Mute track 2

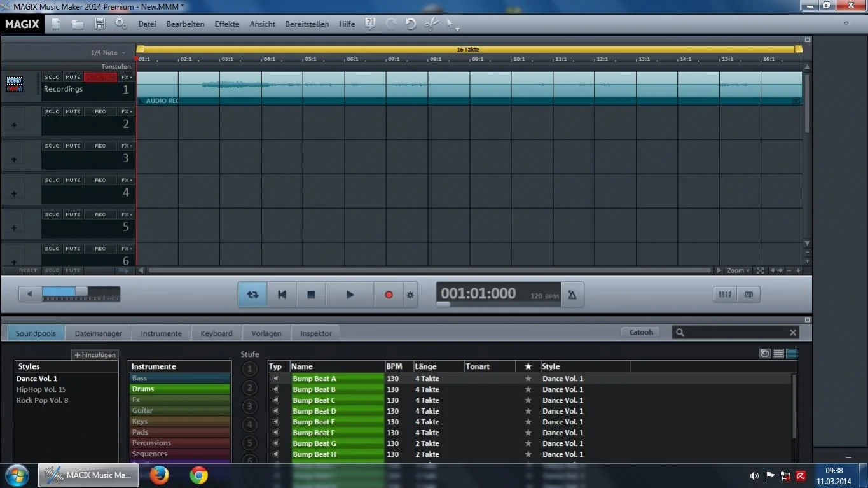pos(73,111)
